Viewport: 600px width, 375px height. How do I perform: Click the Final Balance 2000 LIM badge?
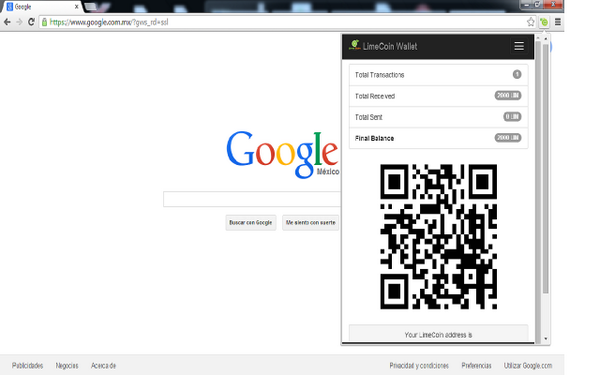click(x=508, y=137)
